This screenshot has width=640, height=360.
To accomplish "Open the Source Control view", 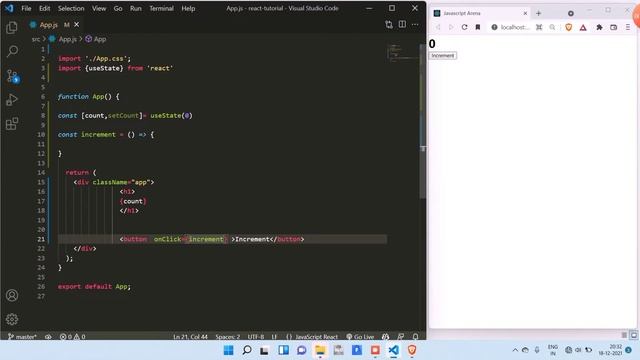I will (13, 76).
